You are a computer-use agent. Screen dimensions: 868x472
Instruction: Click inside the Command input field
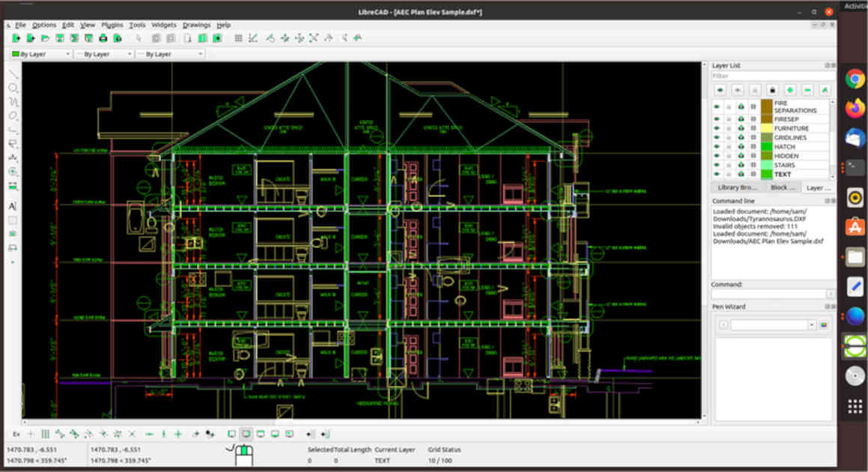768,294
